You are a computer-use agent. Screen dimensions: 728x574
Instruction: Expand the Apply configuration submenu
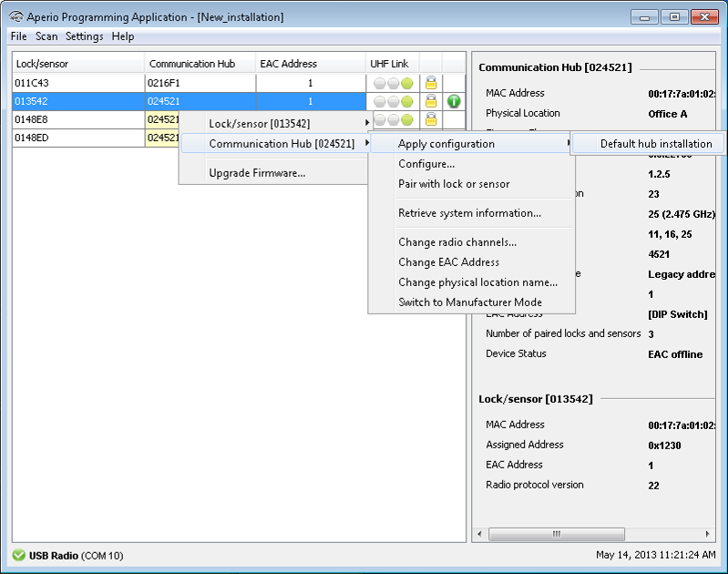pos(471,144)
